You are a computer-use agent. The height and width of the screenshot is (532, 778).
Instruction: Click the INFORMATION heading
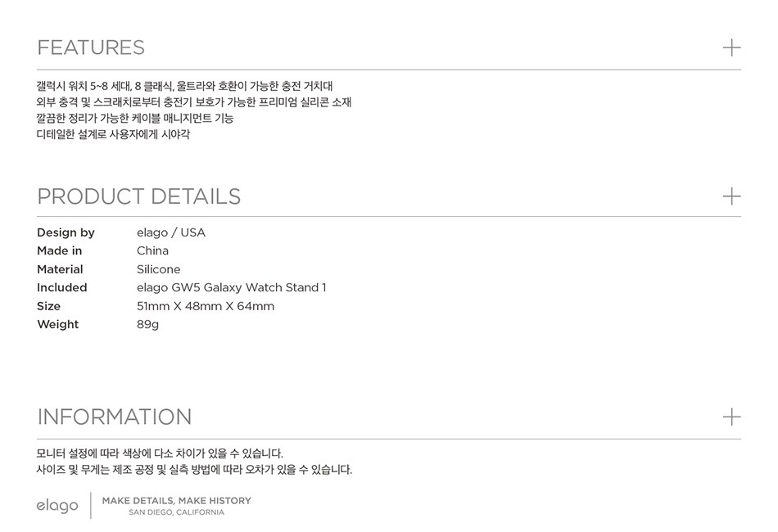click(x=115, y=417)
